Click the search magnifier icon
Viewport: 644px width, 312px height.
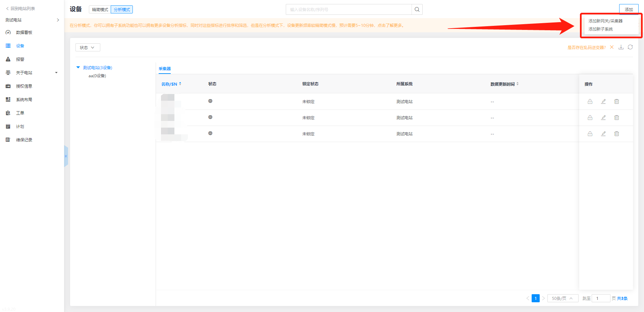point(417,9)
